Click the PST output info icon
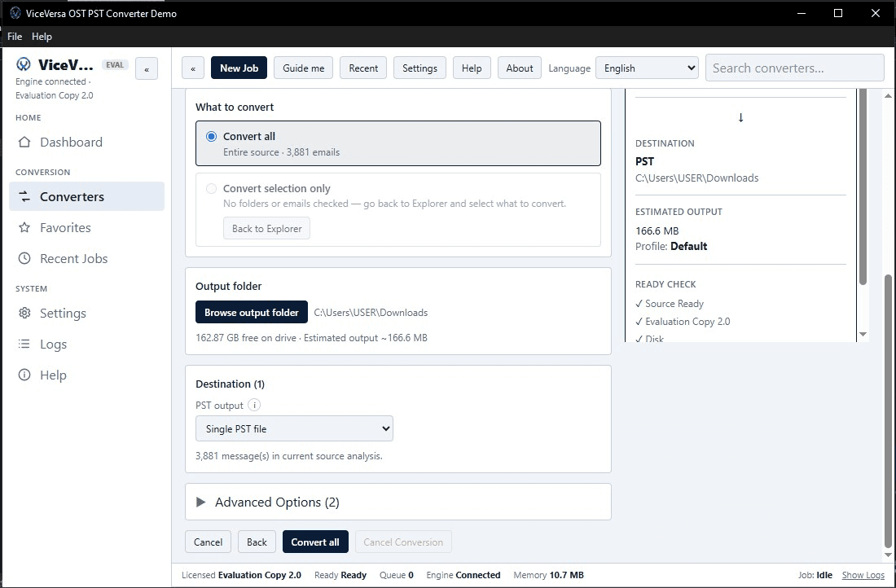The image size is (896, 588). tap(254, 405)
